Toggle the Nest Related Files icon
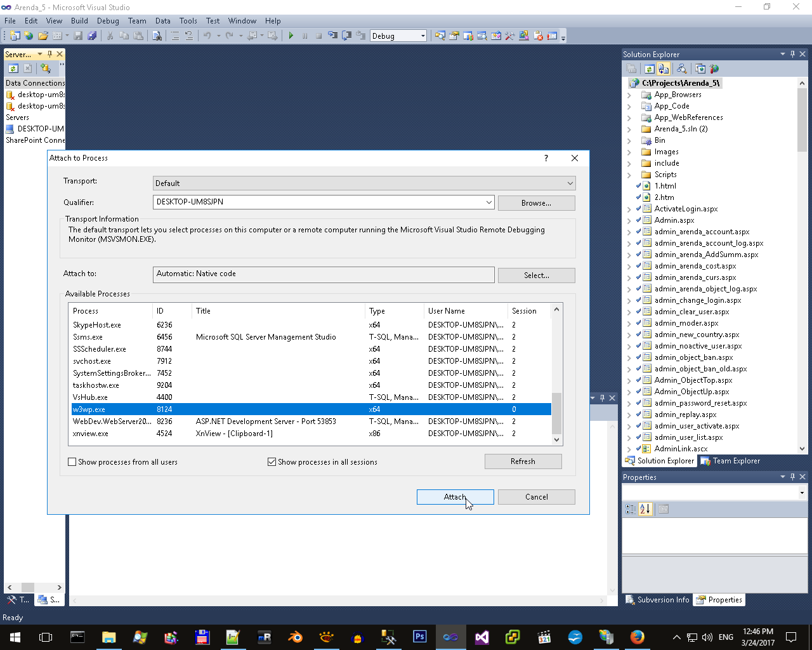The height and width of the screenshot is (650, 812). [664, 69]
